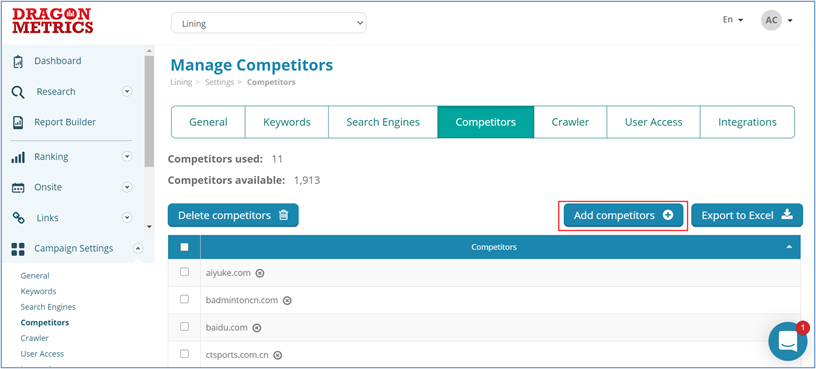
Task: Open User Access in sidebar submenu
Action: (x=42, y=354)
